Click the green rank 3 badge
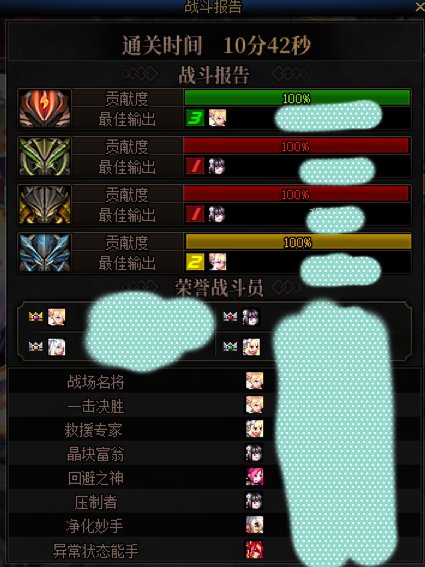 point(195,118)
